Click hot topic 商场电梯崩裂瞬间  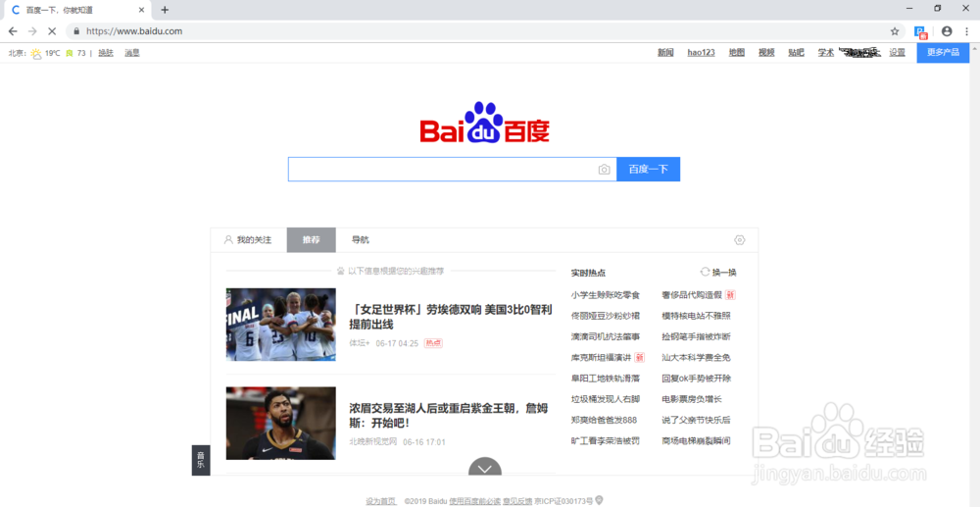(x=696, y=440)
